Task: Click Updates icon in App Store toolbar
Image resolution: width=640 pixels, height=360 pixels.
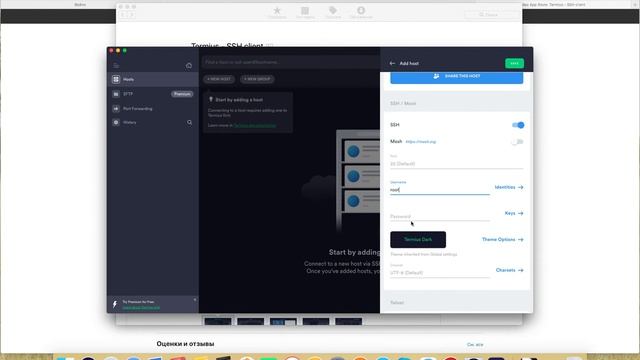Action: coord(361,12)
